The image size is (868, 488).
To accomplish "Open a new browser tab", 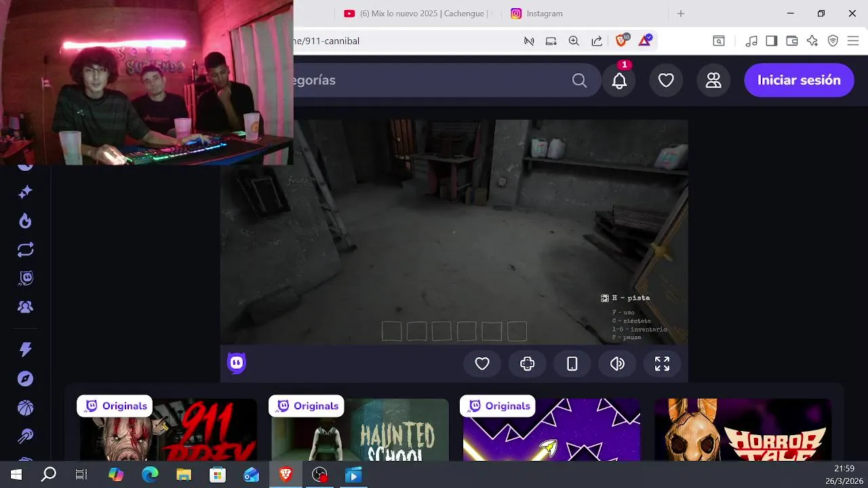I will coord(681,14).
